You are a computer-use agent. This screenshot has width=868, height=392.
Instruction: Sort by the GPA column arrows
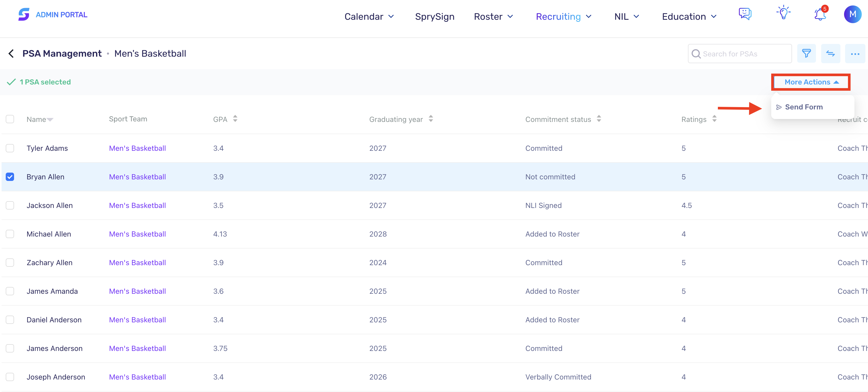point(235,119)
